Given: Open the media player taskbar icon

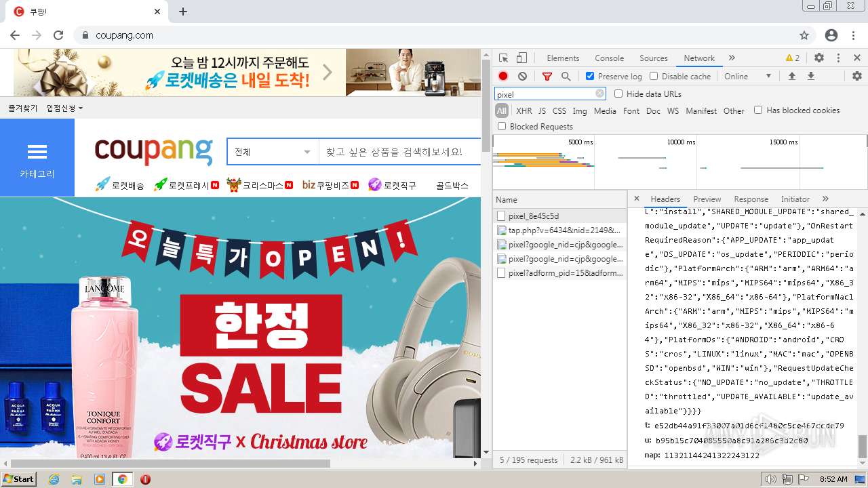Looking at the screenshot, I should 100,479.
